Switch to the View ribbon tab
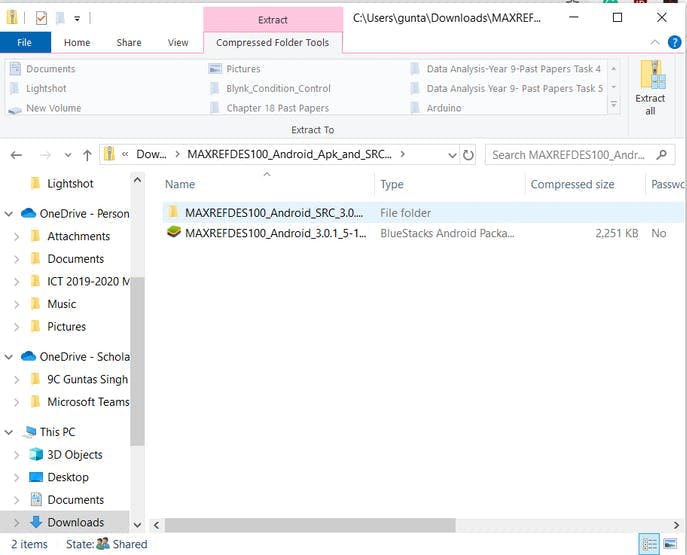The image size is (687, 555). (178, 42)
